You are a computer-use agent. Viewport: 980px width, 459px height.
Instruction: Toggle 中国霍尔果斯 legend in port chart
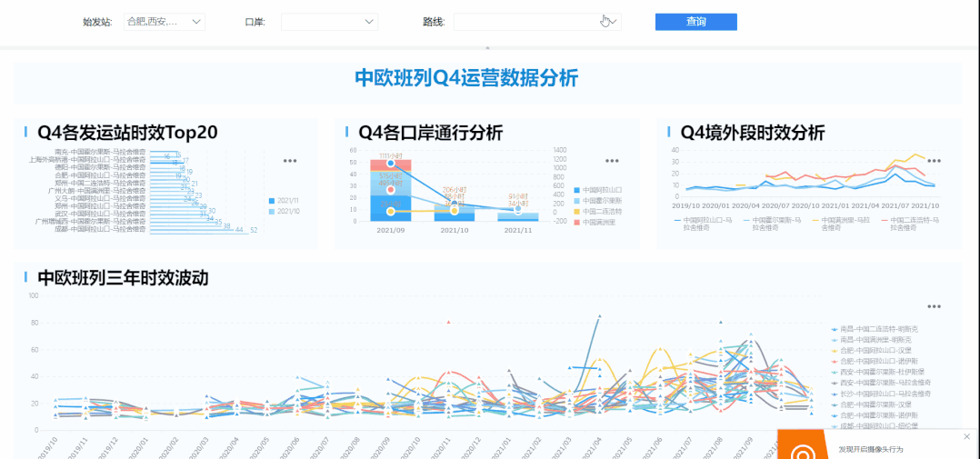tap(597, 201)
